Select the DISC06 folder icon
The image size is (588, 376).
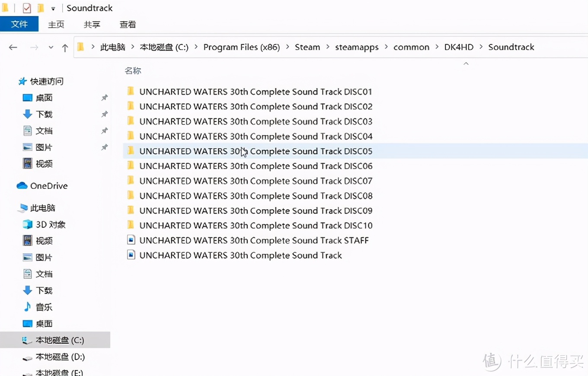131,166
